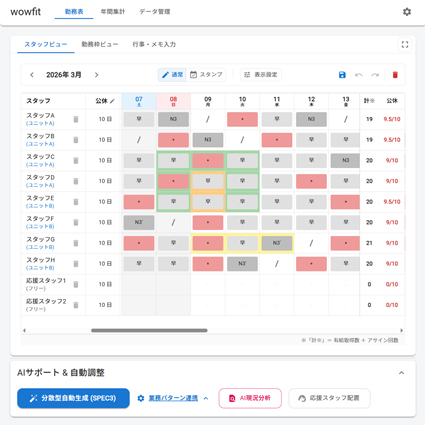Click スタッフF N3 cell on day 07
Screen dimensions: 425x425
[139, 222]
